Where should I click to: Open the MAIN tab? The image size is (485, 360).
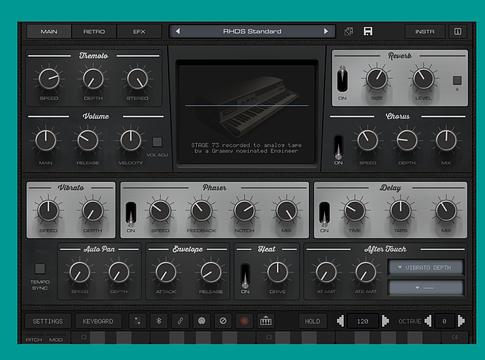coord(49,32)
